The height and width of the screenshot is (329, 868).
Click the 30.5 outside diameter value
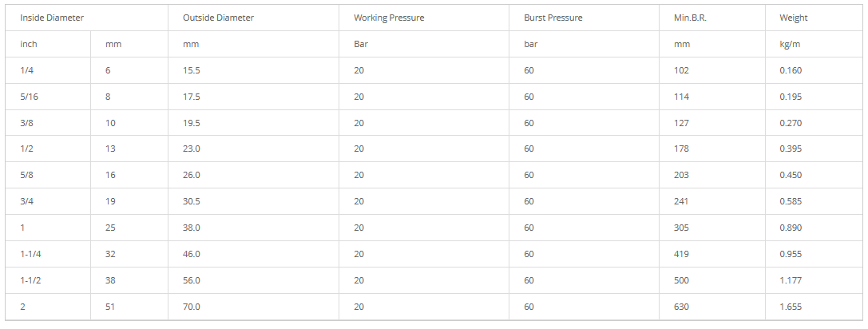(191, 201)
